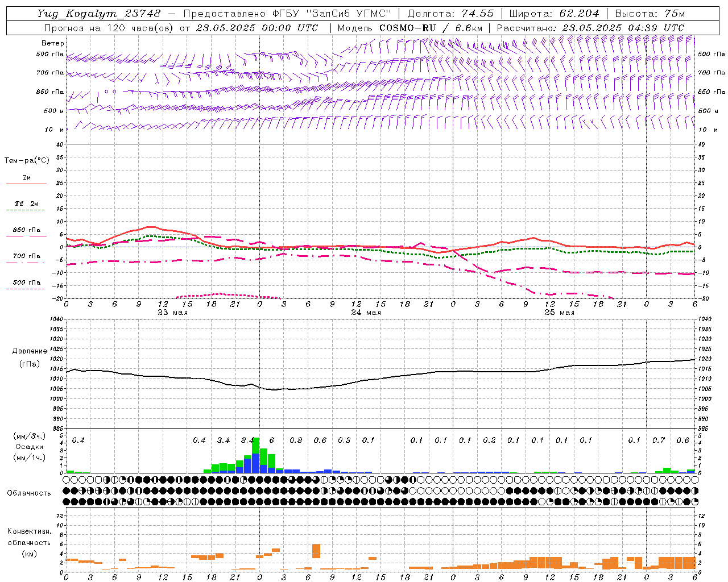Click the 0.8 precipitation total
Image resolution: width=728 pixels, height=582 pixels.
coord(296,440)
